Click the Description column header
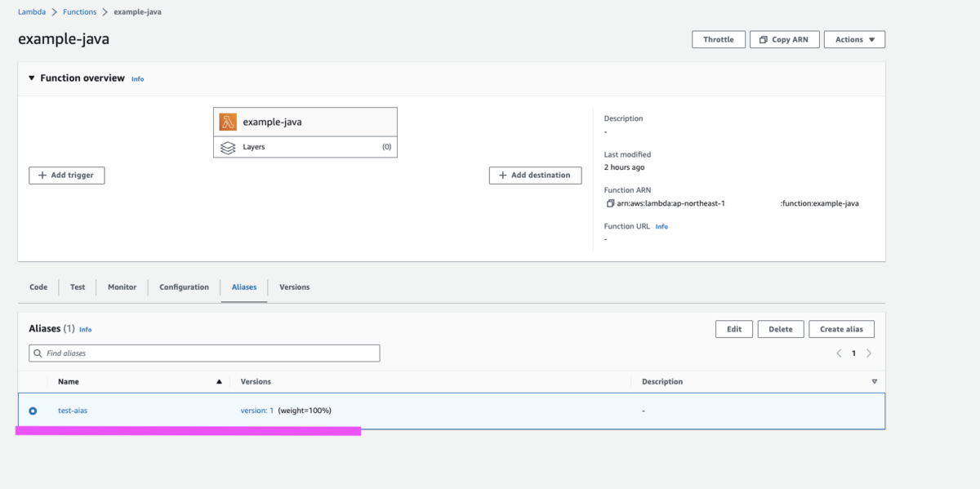The height and width of the screenshot is (489, 980). (662, 381)
